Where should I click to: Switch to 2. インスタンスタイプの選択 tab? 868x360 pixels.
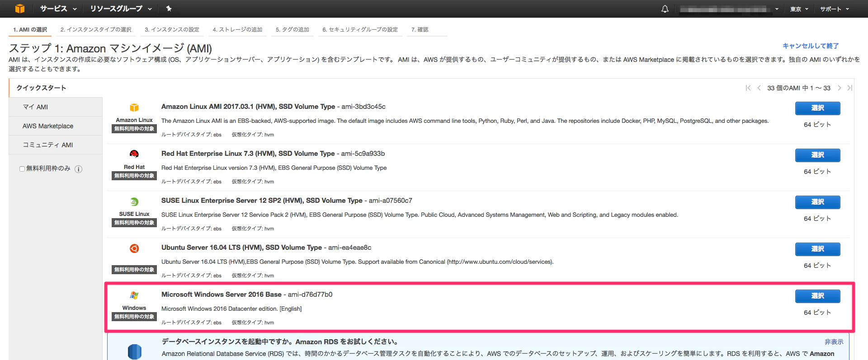pos(96,29)
